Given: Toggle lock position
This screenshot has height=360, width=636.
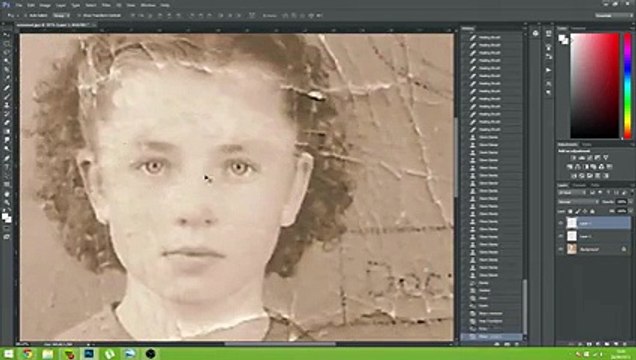Looking at the screenshot, I should pyautogui.click(x=585, y=211).
